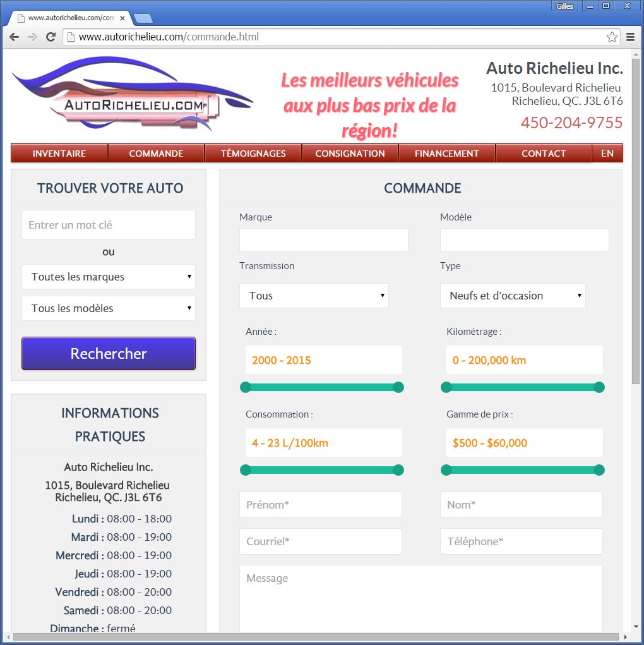Expand the Type Neufs et d'occasion dropdown

coord(513,296)
